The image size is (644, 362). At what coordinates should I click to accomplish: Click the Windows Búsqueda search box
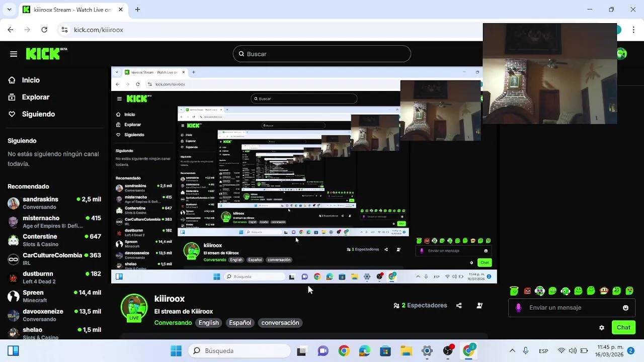pos(239,350)
